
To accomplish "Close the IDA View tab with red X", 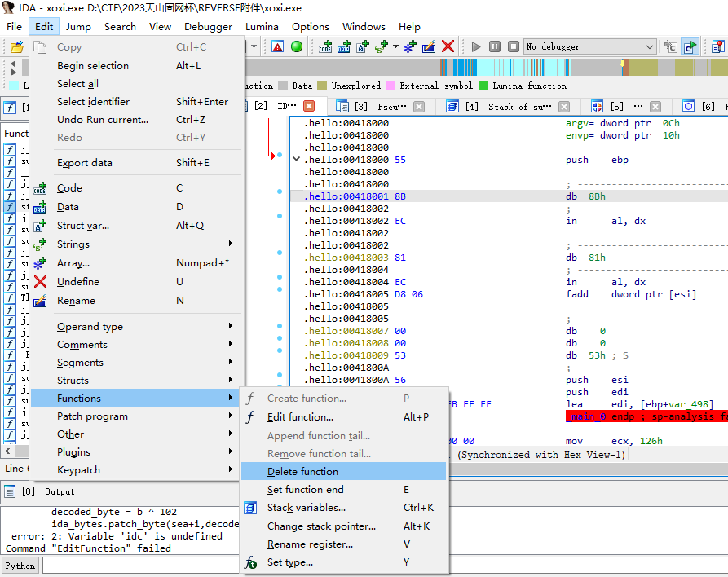I will [x=309, y=106].
